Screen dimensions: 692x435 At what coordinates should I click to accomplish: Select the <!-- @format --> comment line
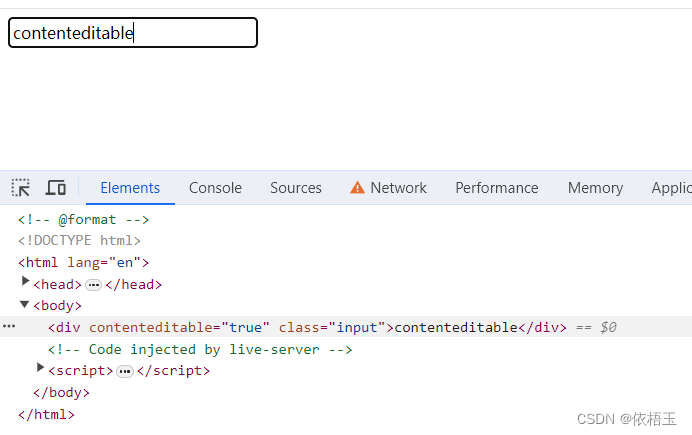click(x=83, y=219)
